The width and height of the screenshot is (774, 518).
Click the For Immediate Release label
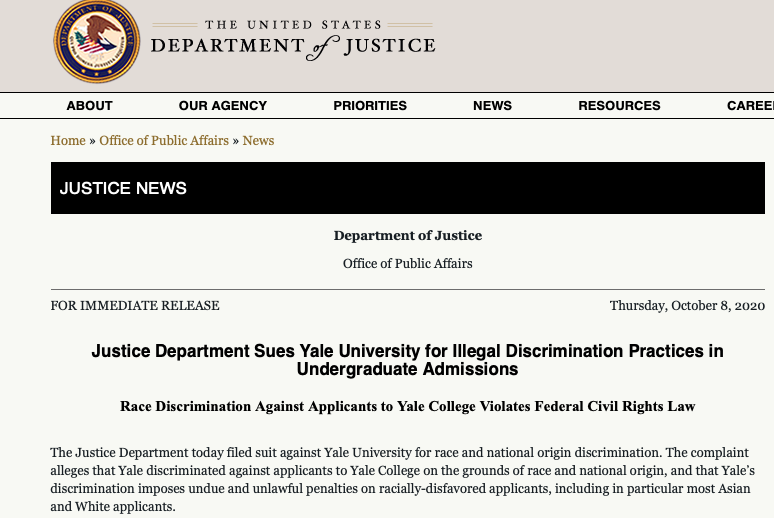tap(135, 306)
